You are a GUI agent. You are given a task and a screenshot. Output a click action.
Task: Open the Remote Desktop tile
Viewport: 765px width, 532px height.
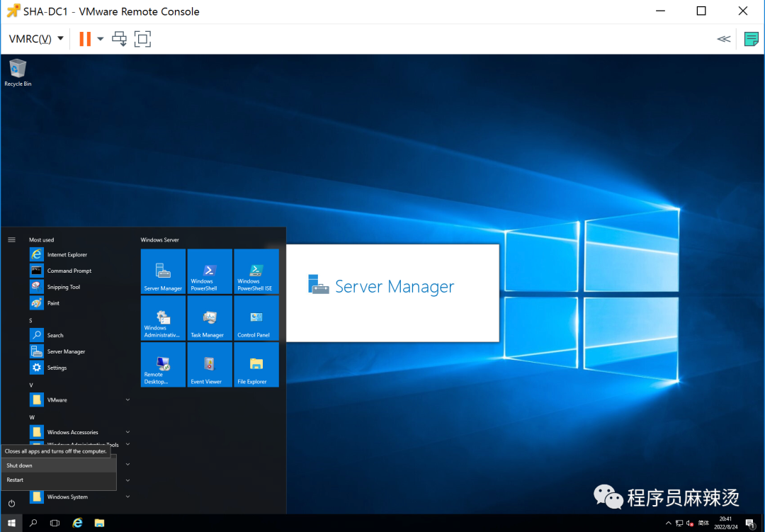163,365
